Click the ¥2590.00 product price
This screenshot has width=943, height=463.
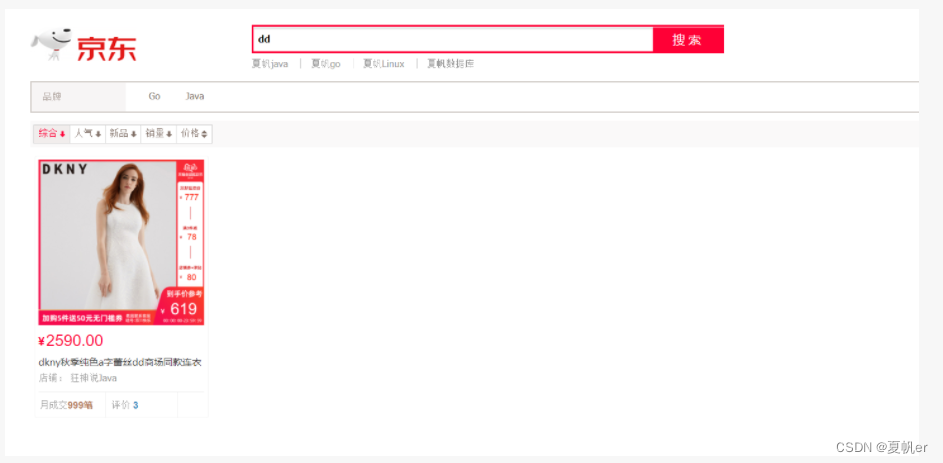coord(70,341)
